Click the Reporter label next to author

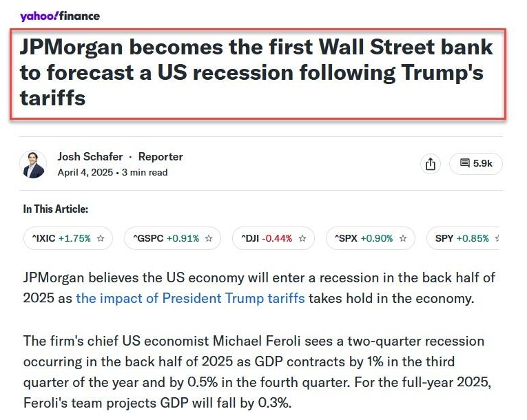pos(161,157)
